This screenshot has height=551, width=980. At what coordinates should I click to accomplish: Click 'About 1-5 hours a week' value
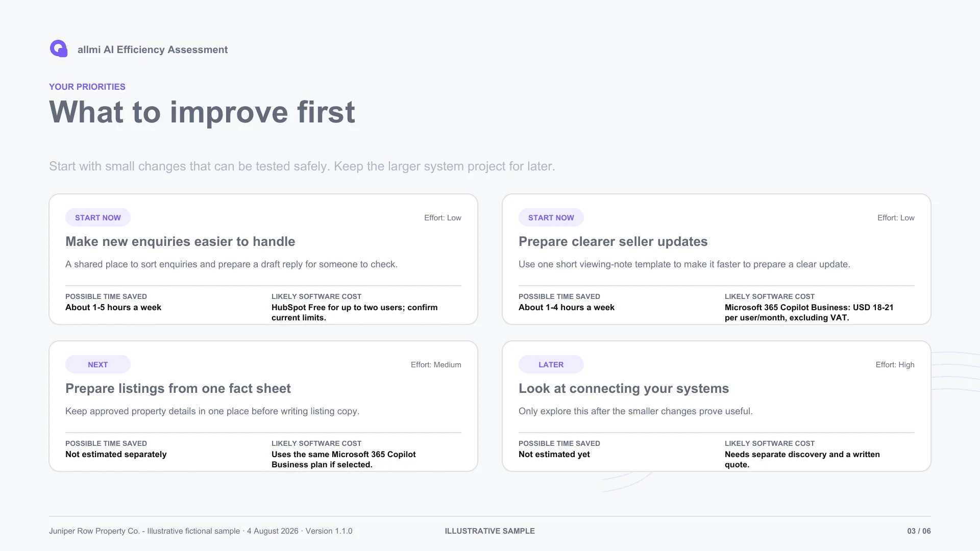point(113,307)
